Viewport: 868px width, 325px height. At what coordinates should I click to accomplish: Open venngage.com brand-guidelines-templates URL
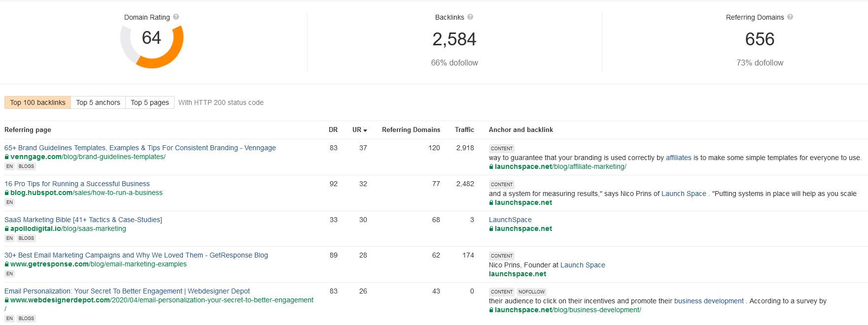tap(88, 157)
